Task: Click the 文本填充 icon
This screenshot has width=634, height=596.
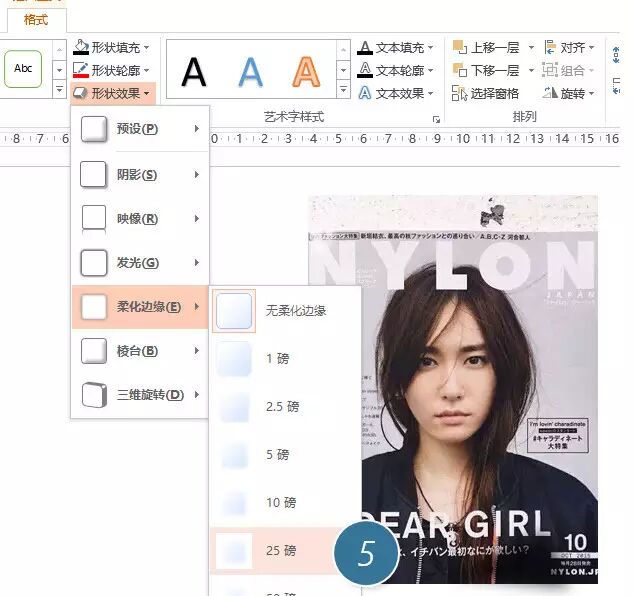Action: (x=365, y=48)
